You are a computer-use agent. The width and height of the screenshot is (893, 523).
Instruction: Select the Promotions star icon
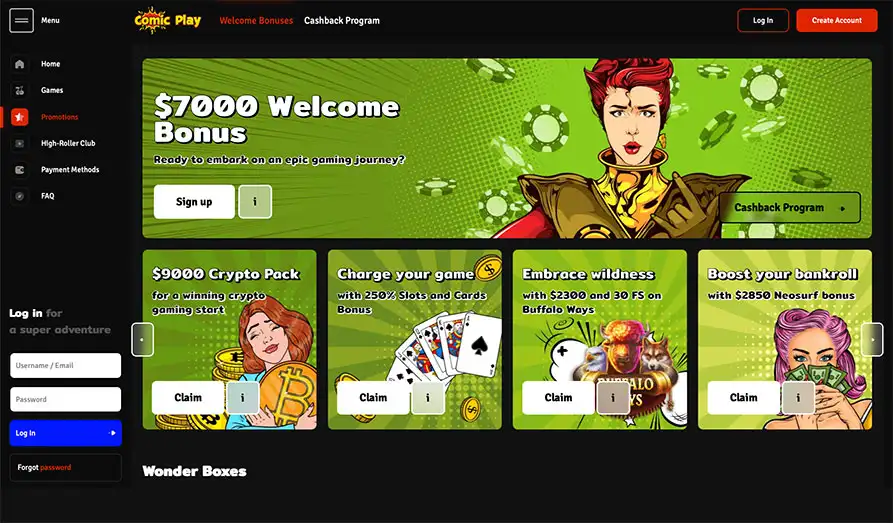(19, 117)
